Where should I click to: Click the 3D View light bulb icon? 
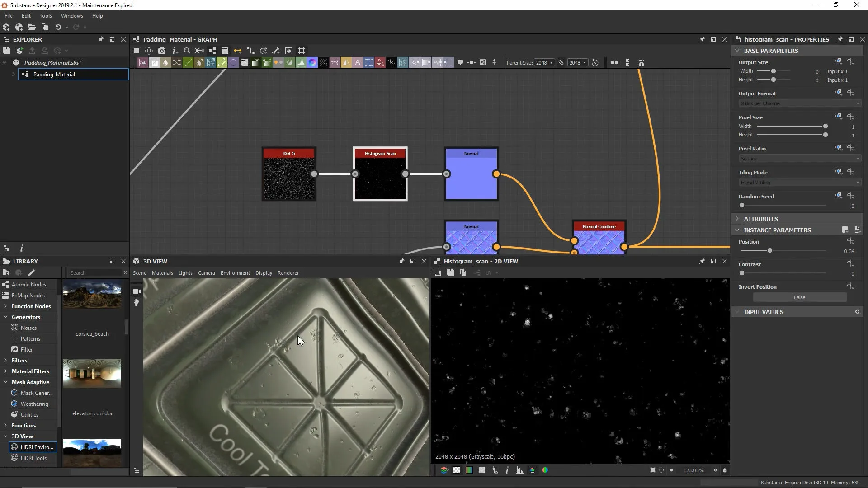point(136,303)
